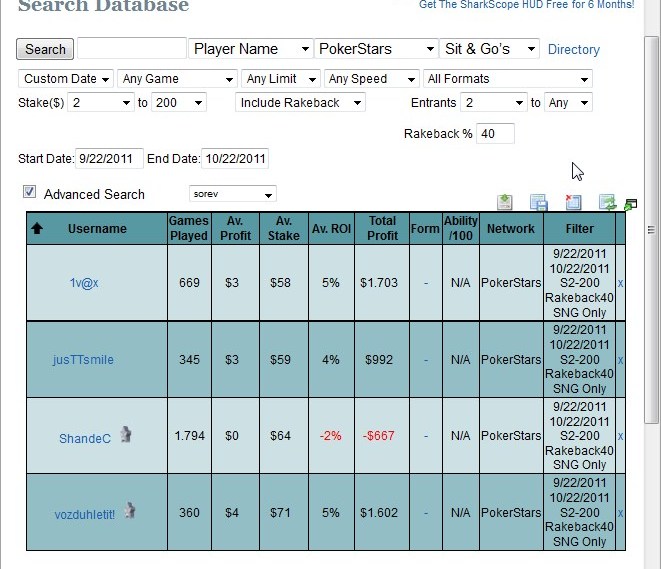Click the refresh table icon with green arrows
Screen dimensions: 661x569
[x=607, y=202]
